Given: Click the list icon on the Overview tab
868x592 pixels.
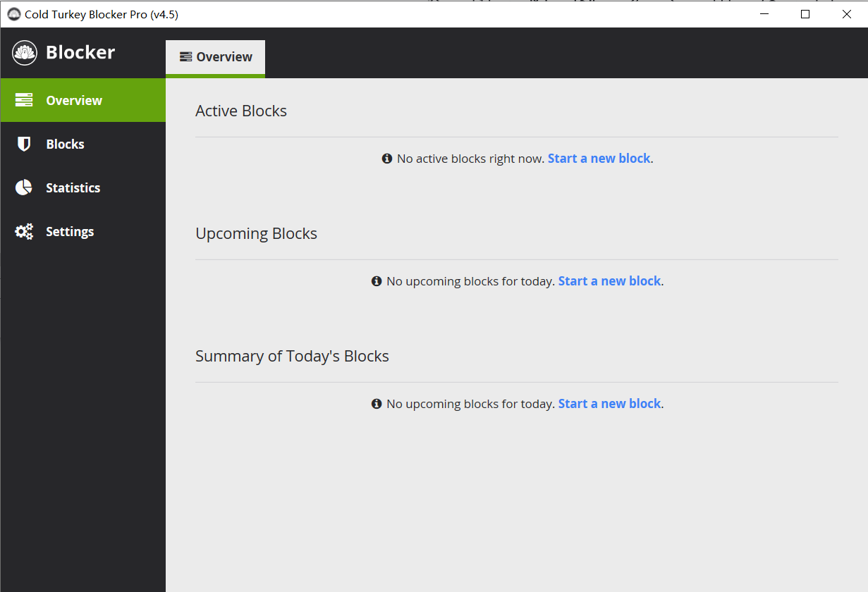Looking at the screenshot, I should point(185,56).
